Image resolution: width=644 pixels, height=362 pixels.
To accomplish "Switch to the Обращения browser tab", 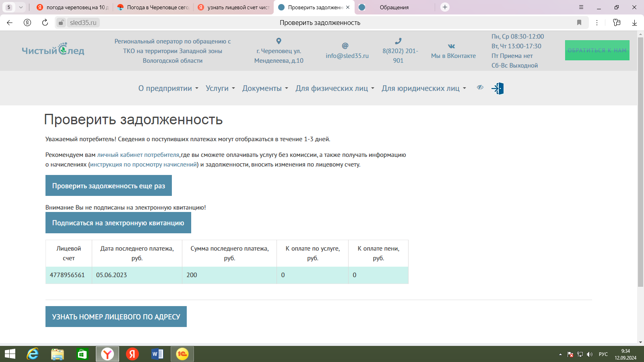I will (x=394, y=7).
